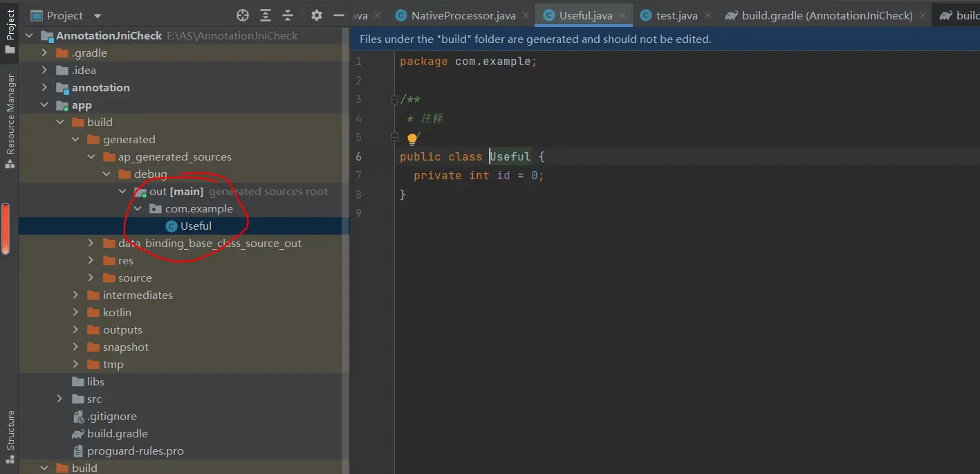Open Project panel settings gear

pyautogui.click(x=316, y=15)
